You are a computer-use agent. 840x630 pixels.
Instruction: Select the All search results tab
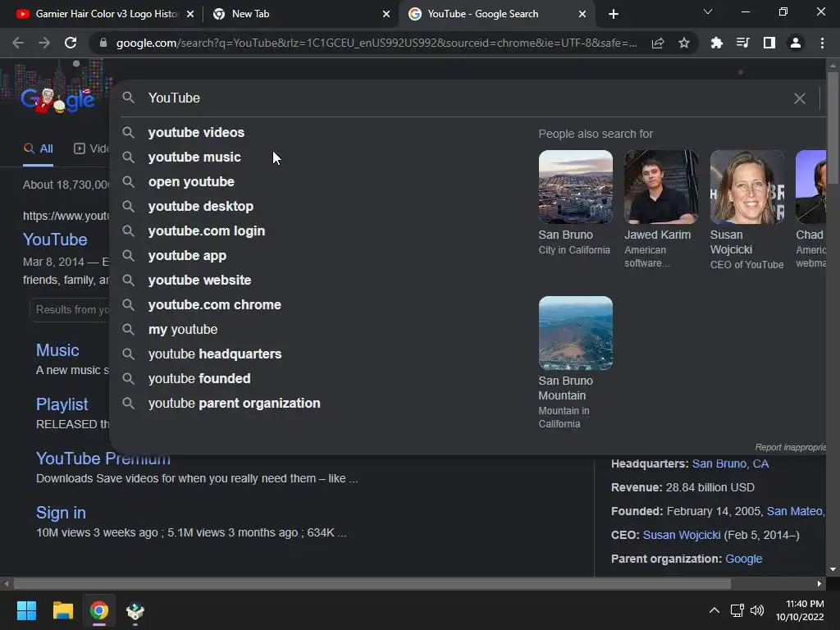(38, 148)
